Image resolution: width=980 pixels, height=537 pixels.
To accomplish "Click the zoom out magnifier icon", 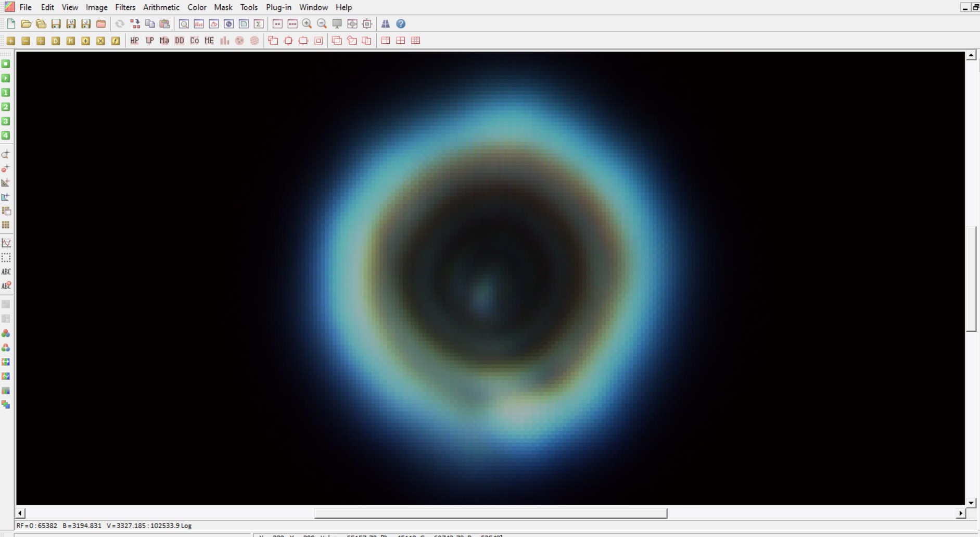I will (322, 24).
